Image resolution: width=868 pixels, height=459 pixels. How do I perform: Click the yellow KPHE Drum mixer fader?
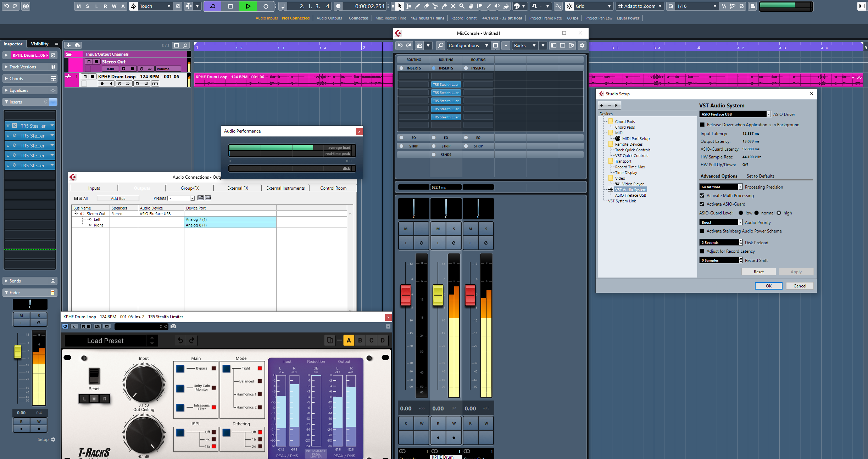coord(438,294)
